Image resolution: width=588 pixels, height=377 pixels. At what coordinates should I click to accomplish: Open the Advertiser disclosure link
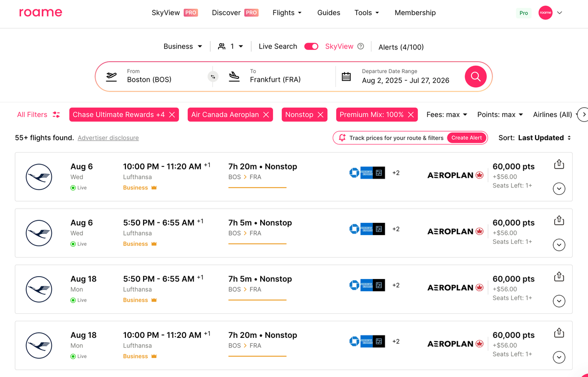pyautogui.click(x=108, y=138)
